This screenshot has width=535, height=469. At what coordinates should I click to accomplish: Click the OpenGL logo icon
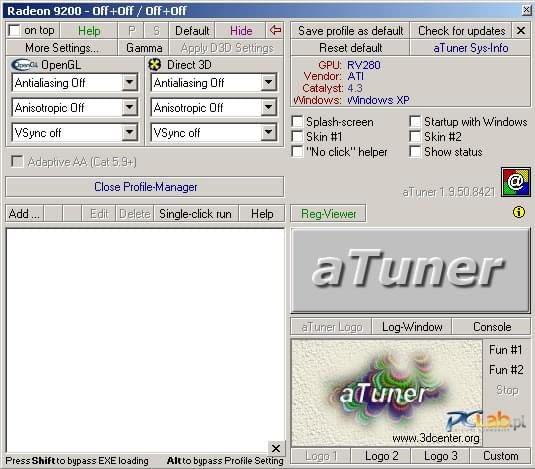click(x=24, y=64)
